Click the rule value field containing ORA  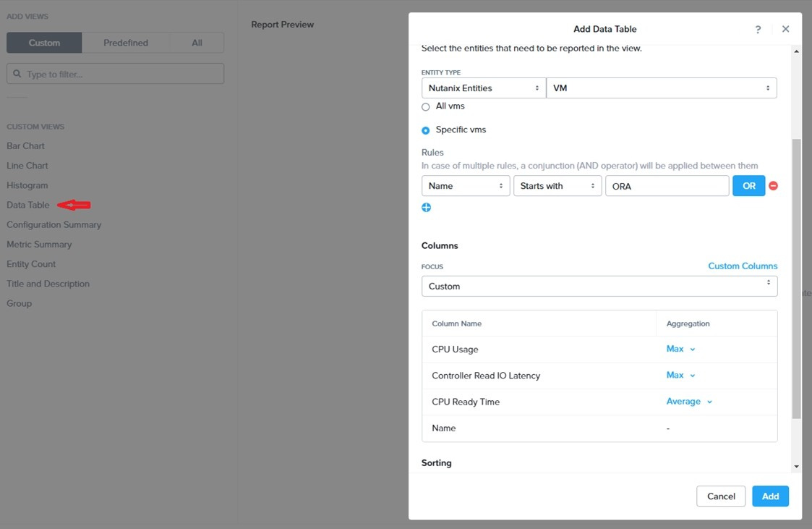tap(666, 186)
